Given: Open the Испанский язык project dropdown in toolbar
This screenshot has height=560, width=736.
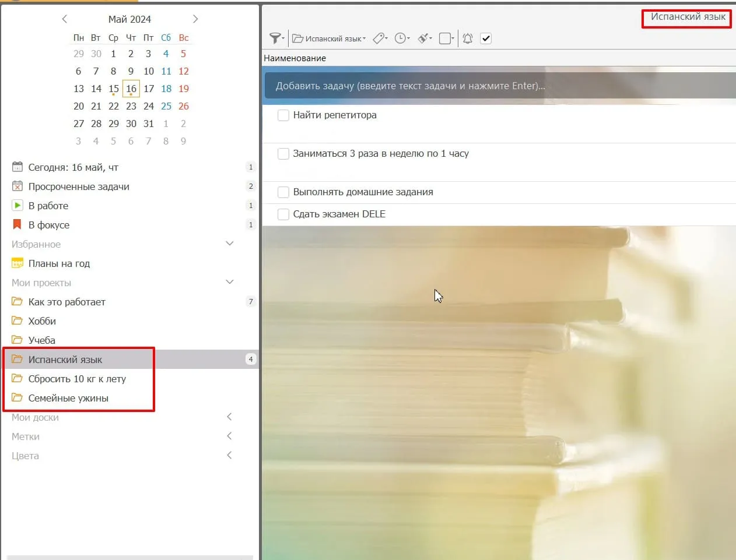Looking at the screenshot, I should [x=330, y=38].
